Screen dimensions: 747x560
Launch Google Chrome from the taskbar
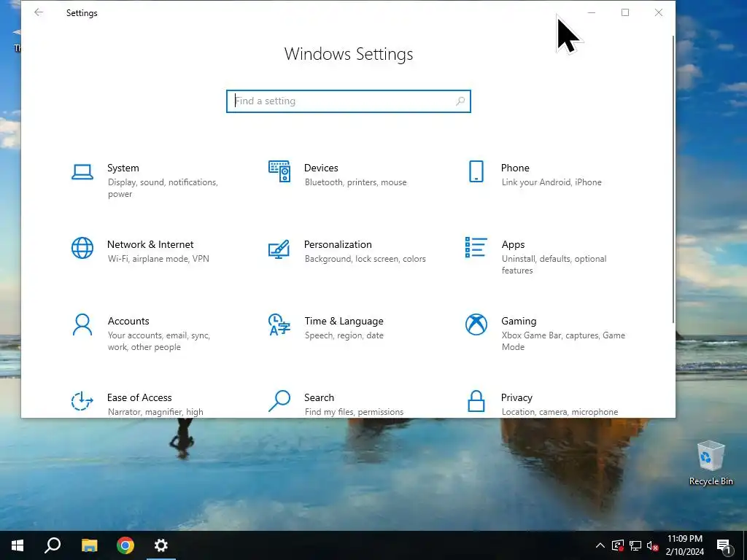[125, 545]
